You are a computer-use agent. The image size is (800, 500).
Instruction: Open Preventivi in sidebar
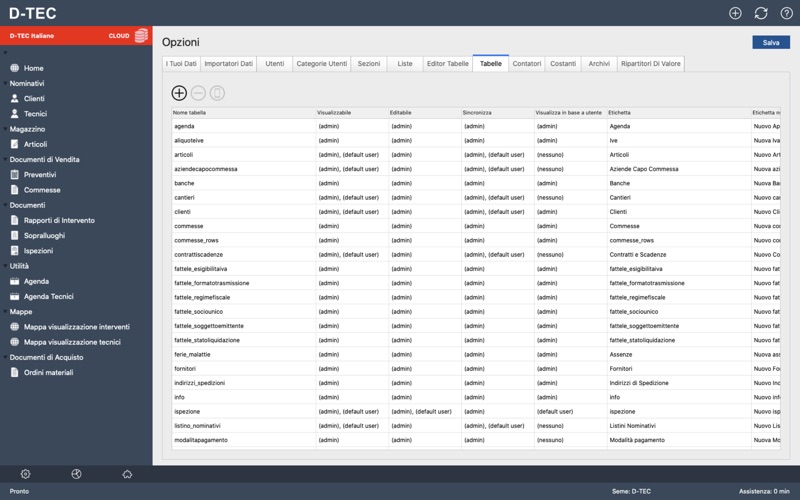point(40,174)
